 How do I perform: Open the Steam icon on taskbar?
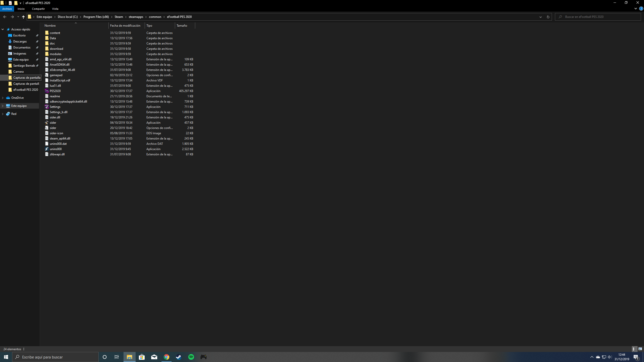pos(179,357)
